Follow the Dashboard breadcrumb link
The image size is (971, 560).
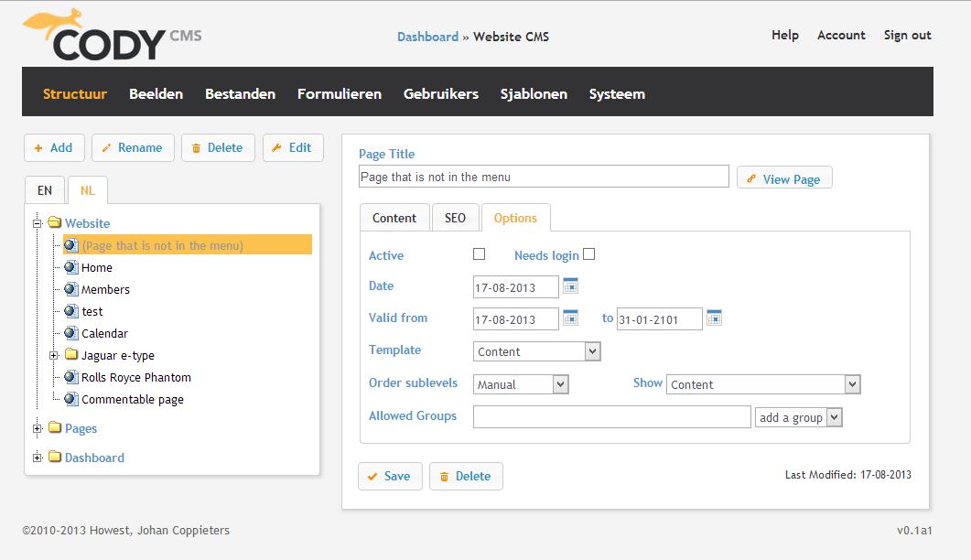tap(428, 37)
